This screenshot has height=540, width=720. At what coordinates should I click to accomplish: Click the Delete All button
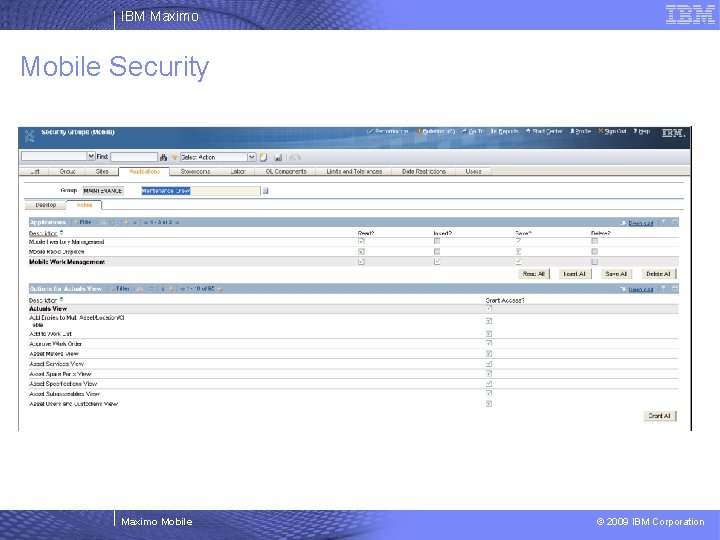click(658, 274)
